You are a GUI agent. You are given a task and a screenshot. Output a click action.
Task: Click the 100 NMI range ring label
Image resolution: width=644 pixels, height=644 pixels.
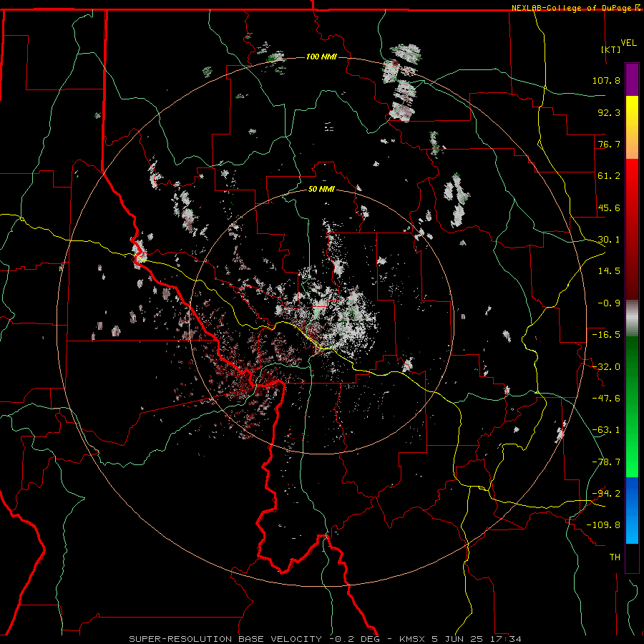[x=321, y=57]
